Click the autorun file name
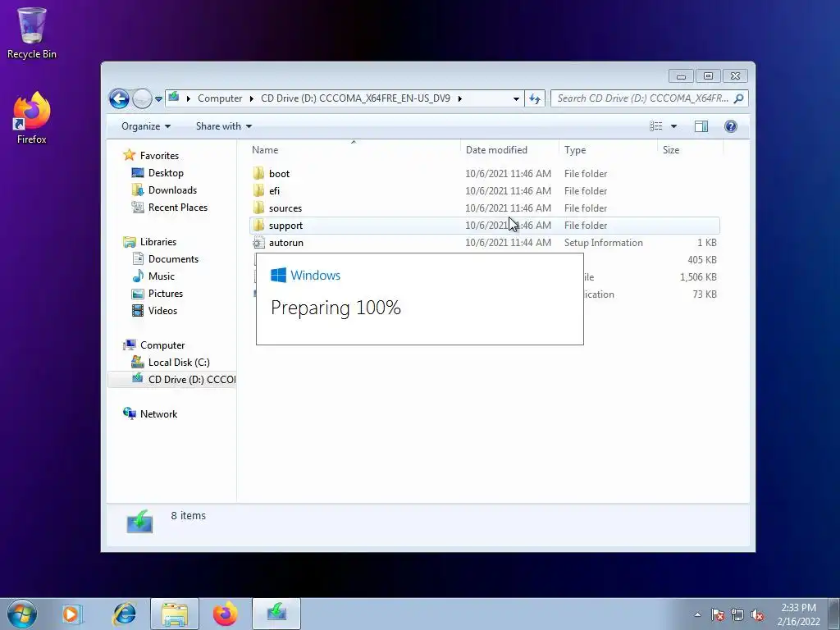Viewport: 840px width, 630px height. pos(286,243)
